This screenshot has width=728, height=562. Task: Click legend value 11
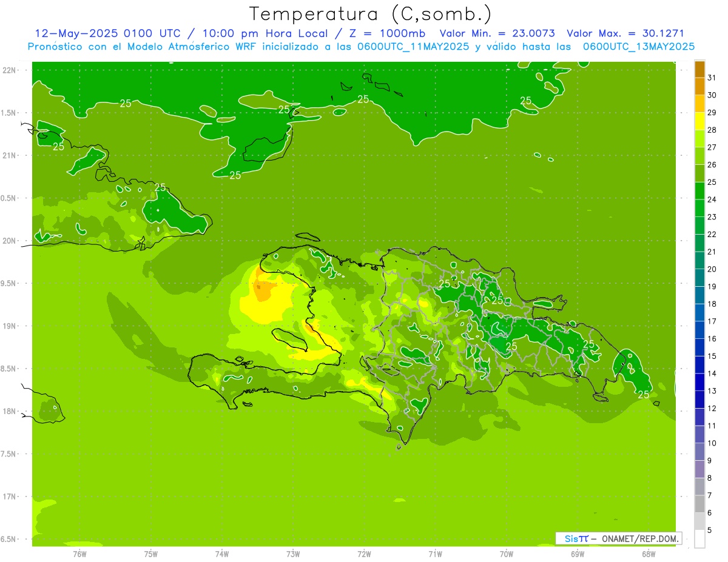pos(712,426)
